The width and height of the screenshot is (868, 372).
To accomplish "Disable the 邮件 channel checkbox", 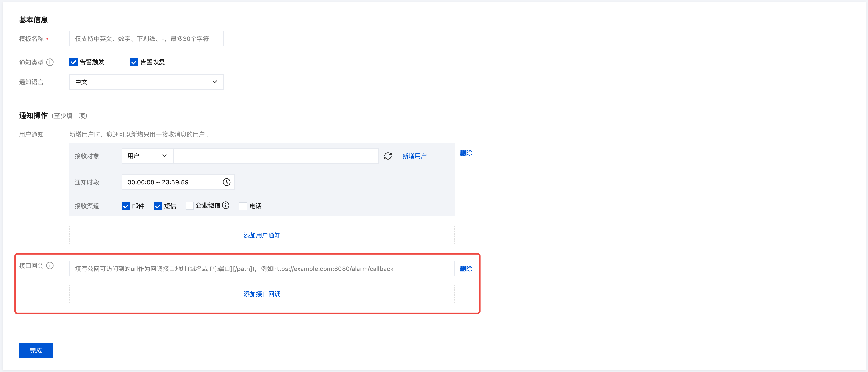I will (126, 206).
